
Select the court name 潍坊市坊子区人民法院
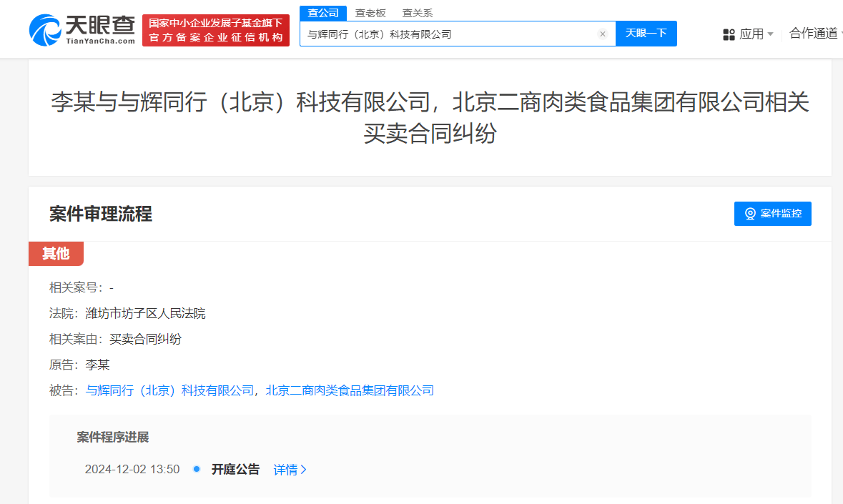coord(145,313)
